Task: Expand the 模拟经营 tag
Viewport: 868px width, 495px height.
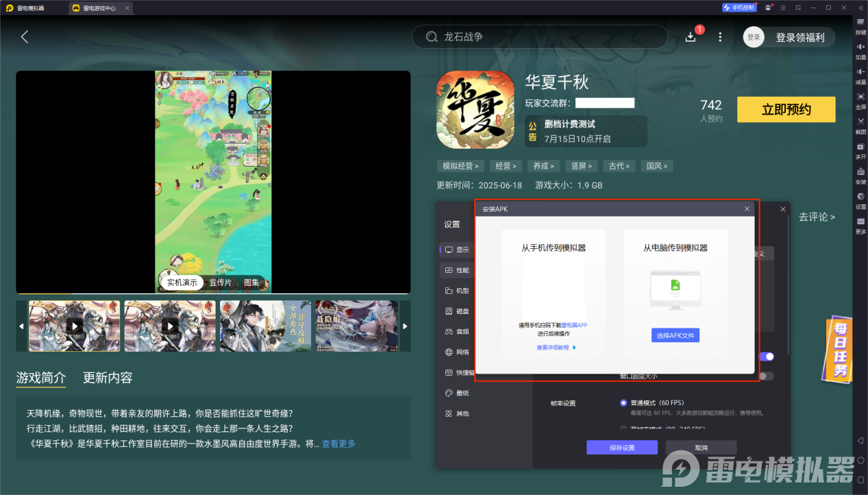Action: [460, 166]
